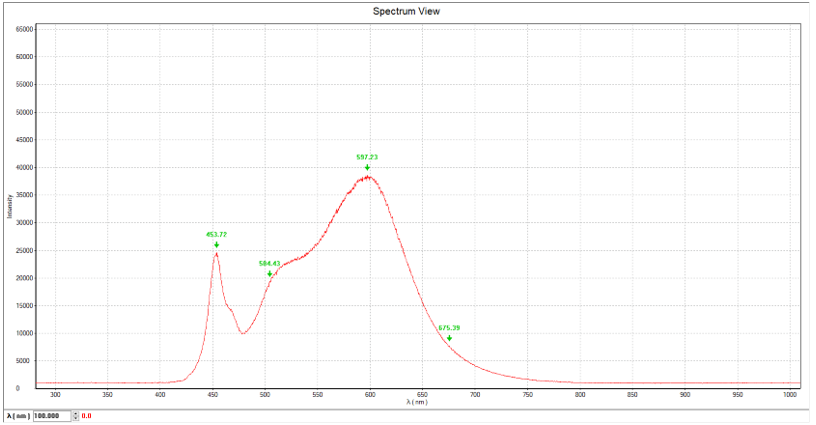Click the 1000 tick on the wavelength axis
816x425 pixels.
click(791, 395)
